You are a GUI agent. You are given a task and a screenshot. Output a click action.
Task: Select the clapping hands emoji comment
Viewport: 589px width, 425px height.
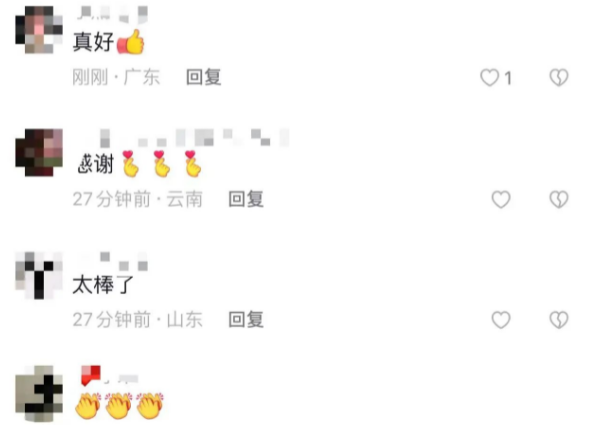click(119, 406)
